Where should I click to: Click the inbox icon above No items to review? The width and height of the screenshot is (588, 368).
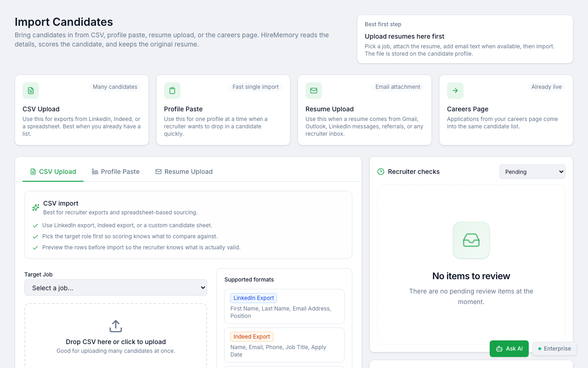click(471, 240)
